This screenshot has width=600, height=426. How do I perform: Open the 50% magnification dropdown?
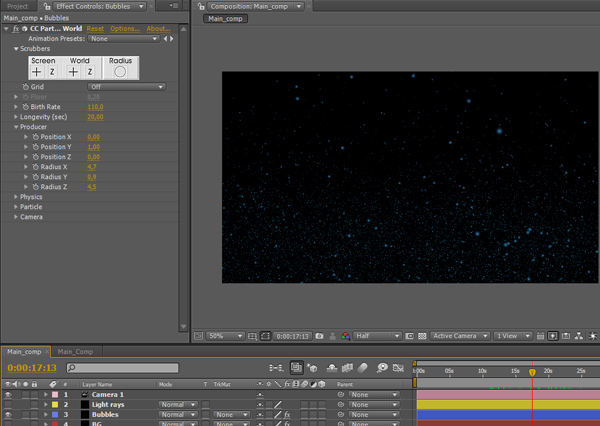(x=225, y=336)
